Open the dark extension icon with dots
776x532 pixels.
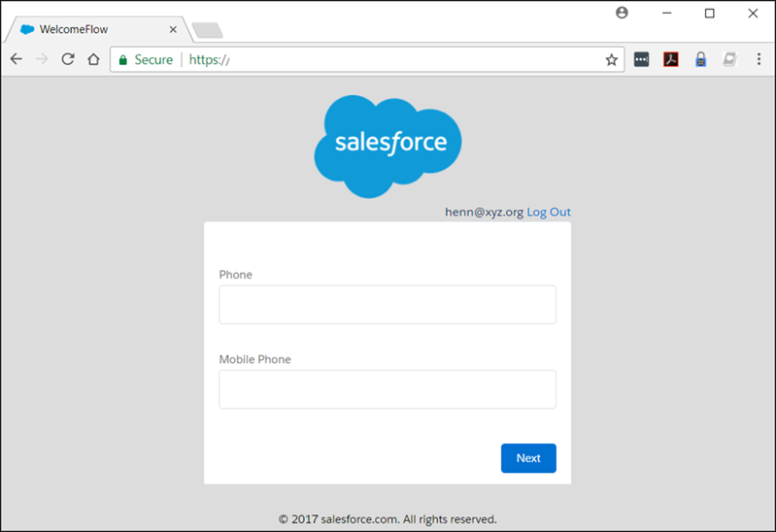[x=641, y=59]
